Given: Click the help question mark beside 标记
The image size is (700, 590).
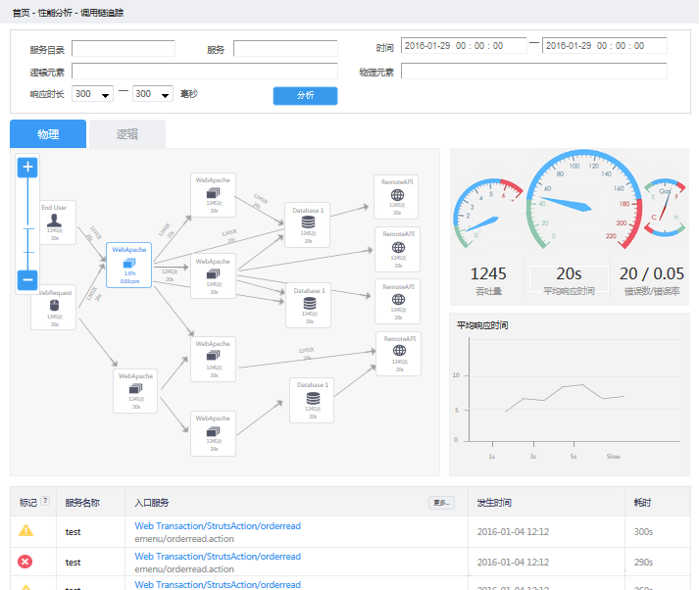Looking at the screenshot, I should point(45,501).
